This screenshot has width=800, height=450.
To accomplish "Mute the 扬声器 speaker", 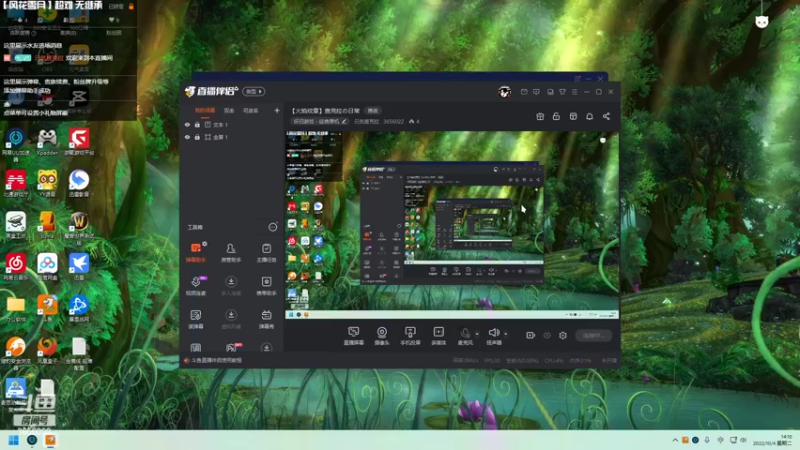I will point(494,336).
